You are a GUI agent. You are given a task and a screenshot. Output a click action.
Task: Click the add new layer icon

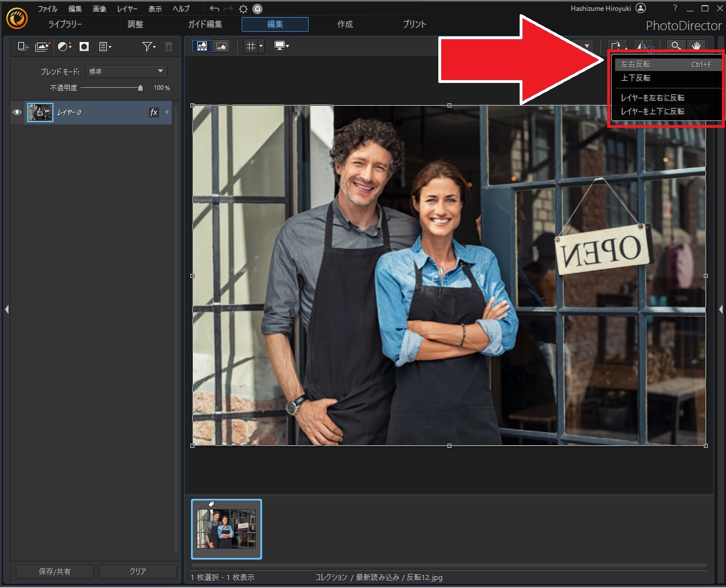tap(23, 47)
